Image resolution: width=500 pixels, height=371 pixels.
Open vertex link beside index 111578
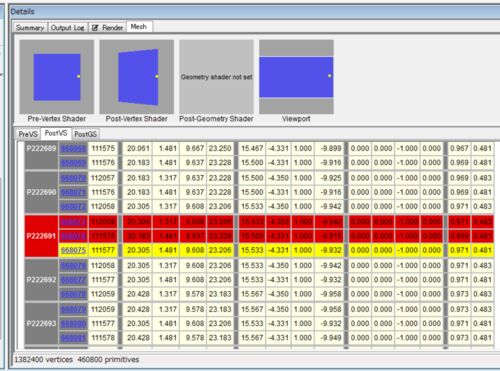(73, 338)
